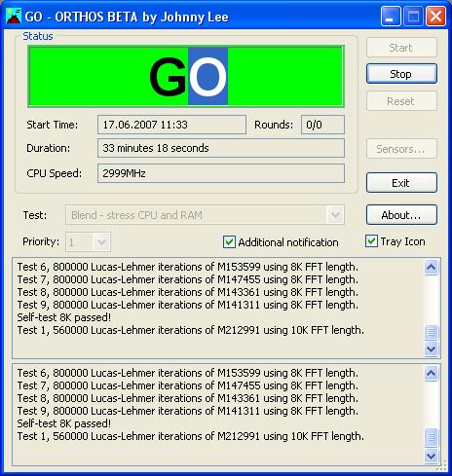Click lower log 'Test 6' M153599 line
Screen dimensions: 452x476
coord(188,373)
